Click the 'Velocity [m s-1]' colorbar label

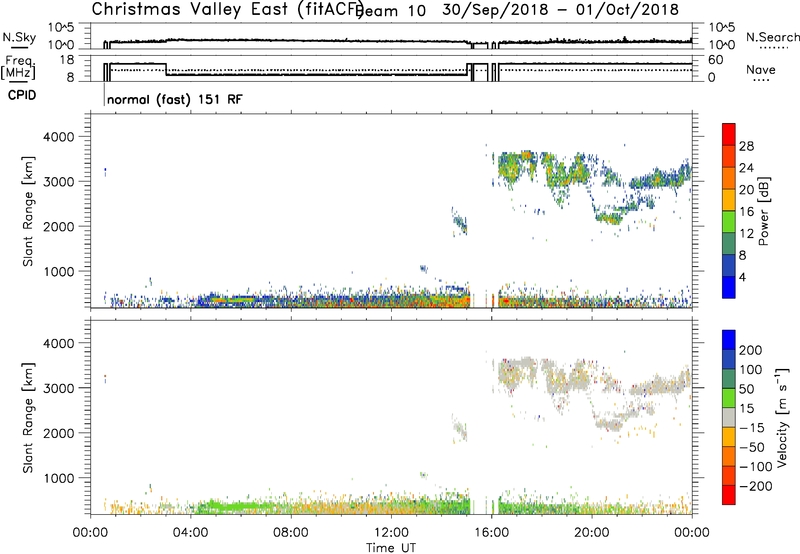pos(781,417)
